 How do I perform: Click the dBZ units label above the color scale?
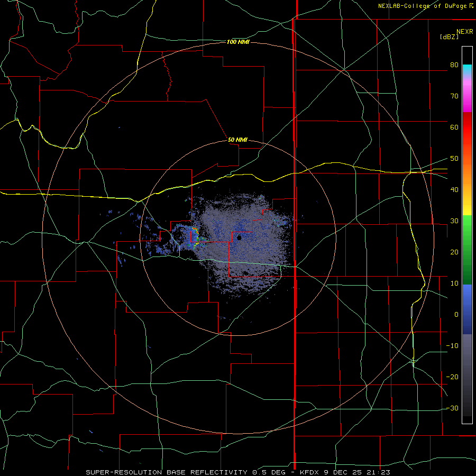coord(449,37)
